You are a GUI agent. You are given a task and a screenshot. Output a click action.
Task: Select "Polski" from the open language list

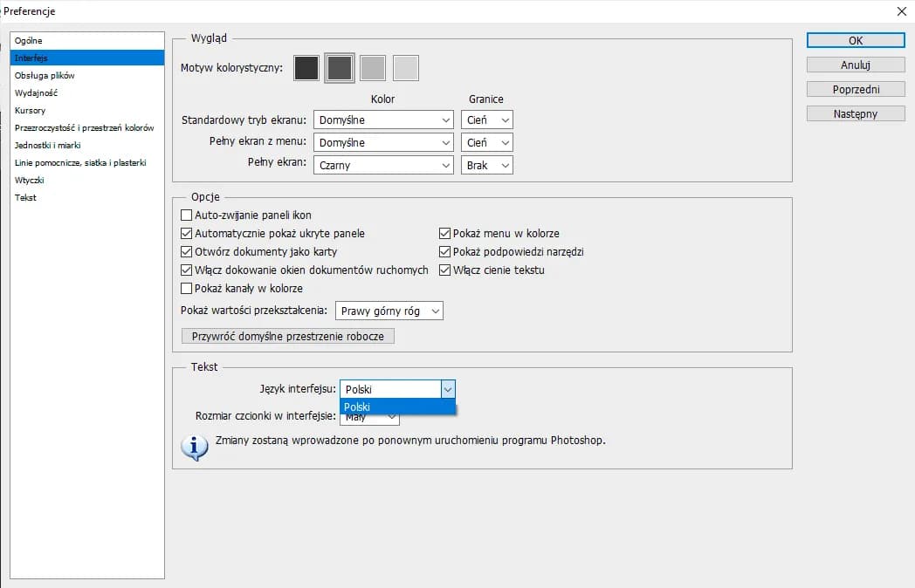pyautogui.click(x=384, y=407)
